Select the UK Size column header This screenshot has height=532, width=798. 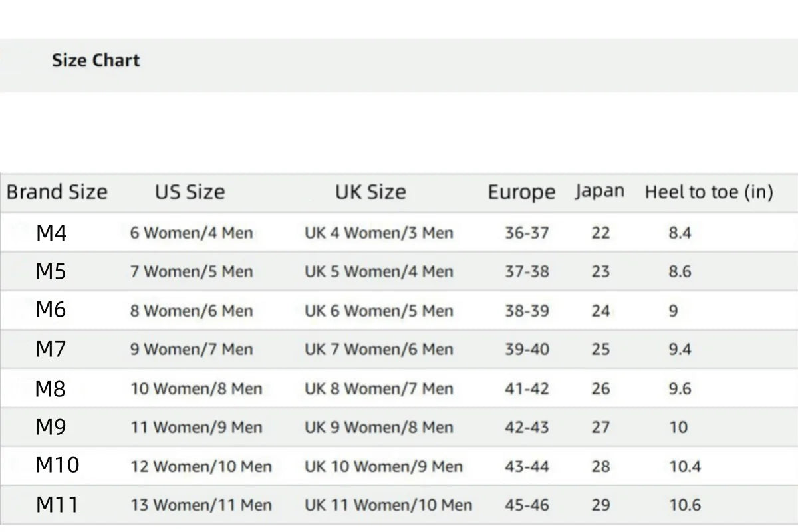[x=370, y=192]
